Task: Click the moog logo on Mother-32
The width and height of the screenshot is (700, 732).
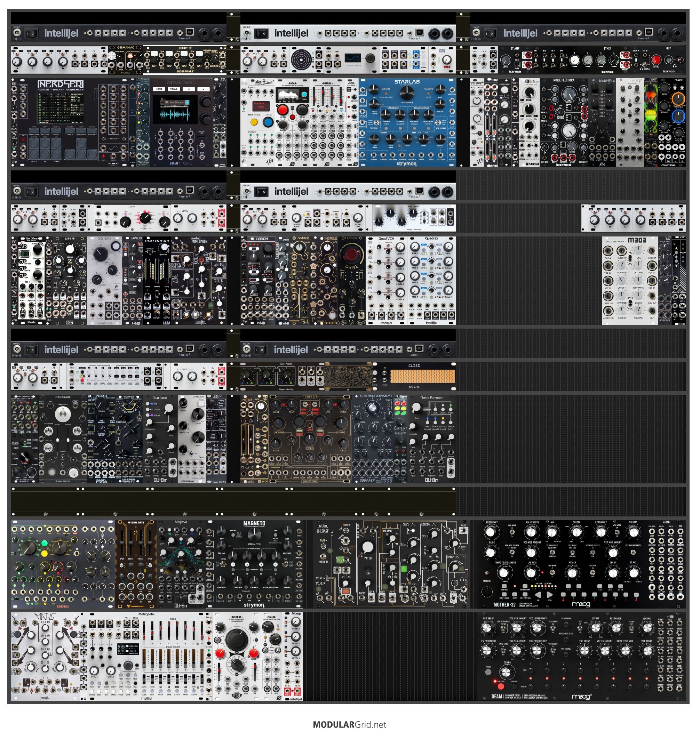Action: (581, 604)
